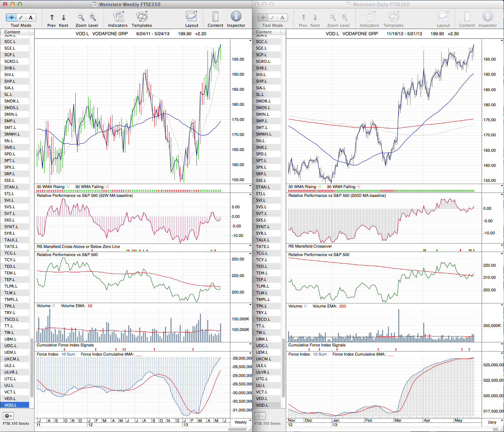Viewport: 504px width, 432px height.
Task: Switch to the line drawing tool mode
Action: point(21,17)
